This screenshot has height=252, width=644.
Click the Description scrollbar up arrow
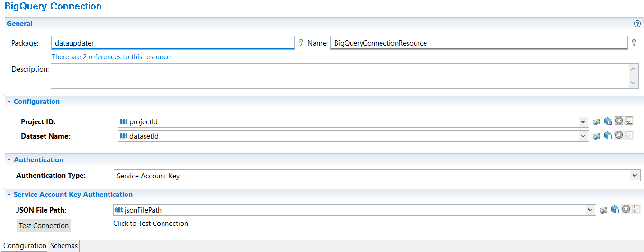click(634, 69)
